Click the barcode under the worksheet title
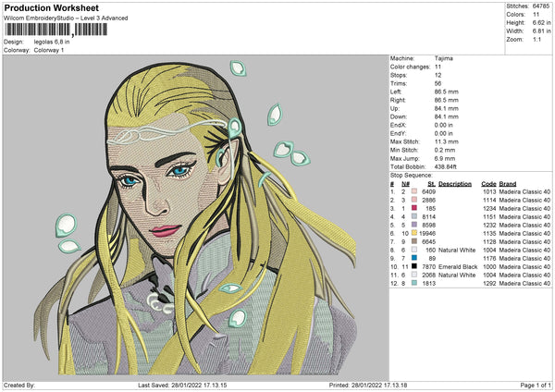This screenshot has height=392, width=555. tap(55, 31)
